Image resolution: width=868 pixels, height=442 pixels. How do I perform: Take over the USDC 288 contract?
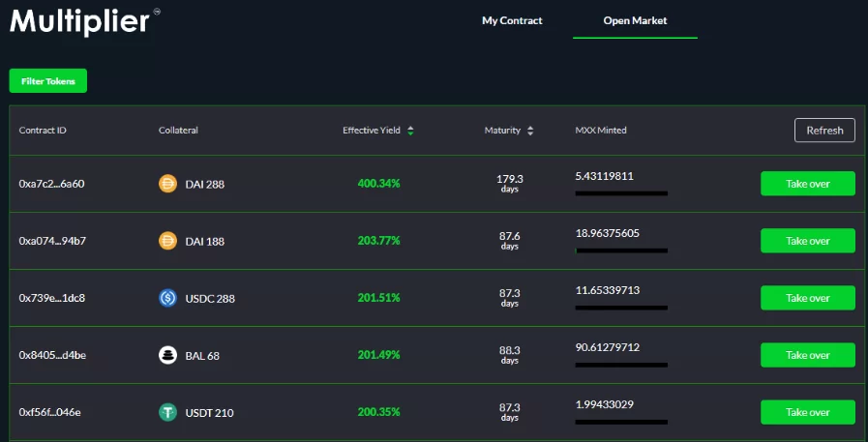[x=807, y=298]
